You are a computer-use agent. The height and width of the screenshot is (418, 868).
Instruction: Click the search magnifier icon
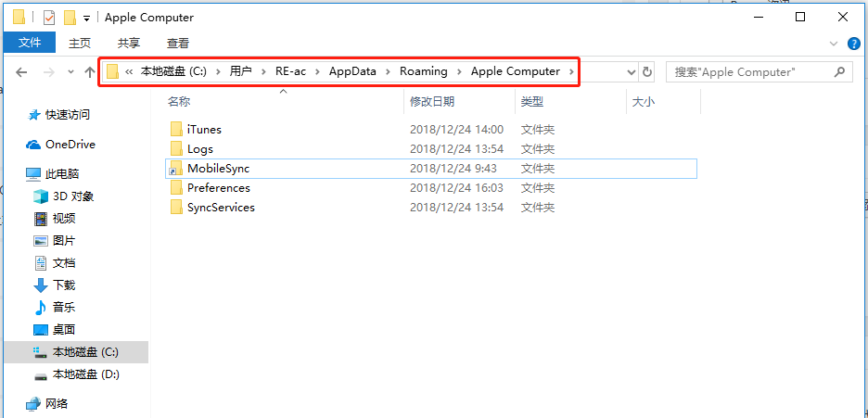pos(839,71)
